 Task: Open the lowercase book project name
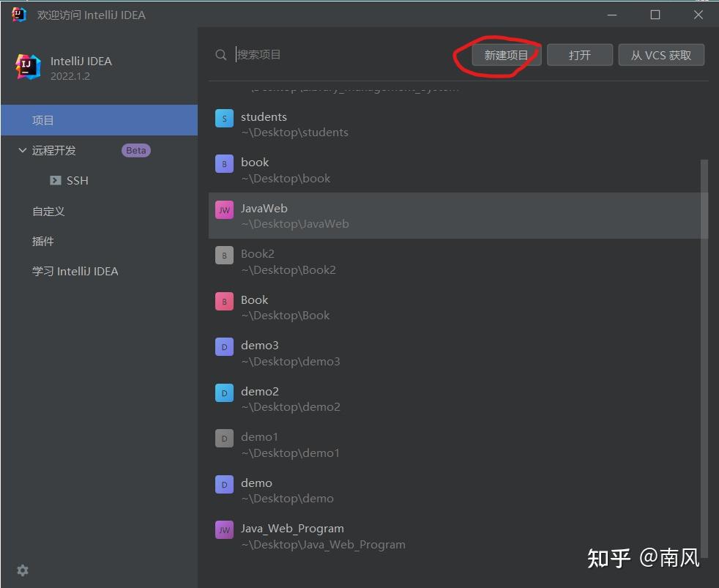tap(255, 163)
